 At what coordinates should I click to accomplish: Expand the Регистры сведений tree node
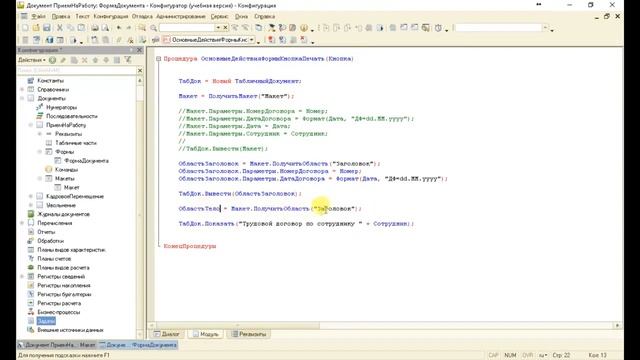(22, 276)
